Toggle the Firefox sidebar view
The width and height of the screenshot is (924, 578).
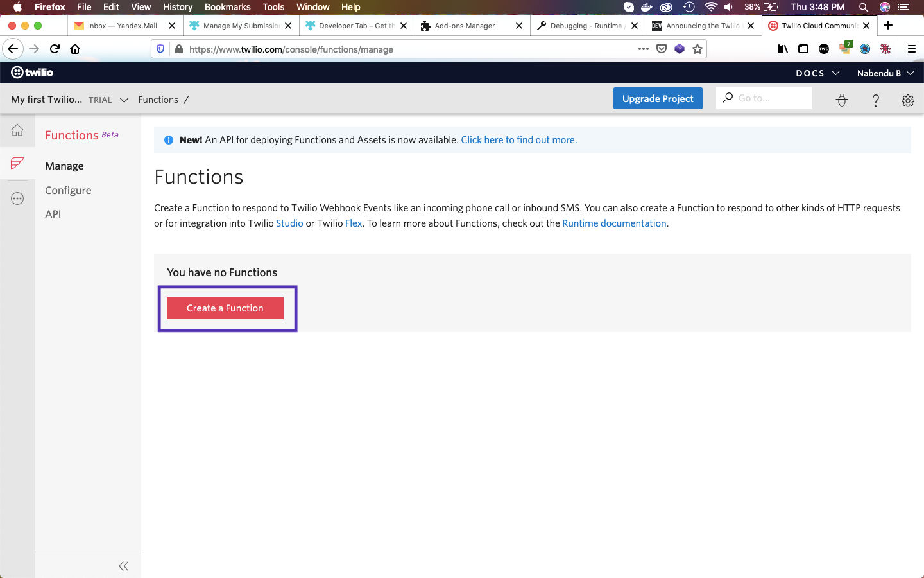(x=803, y=49)
